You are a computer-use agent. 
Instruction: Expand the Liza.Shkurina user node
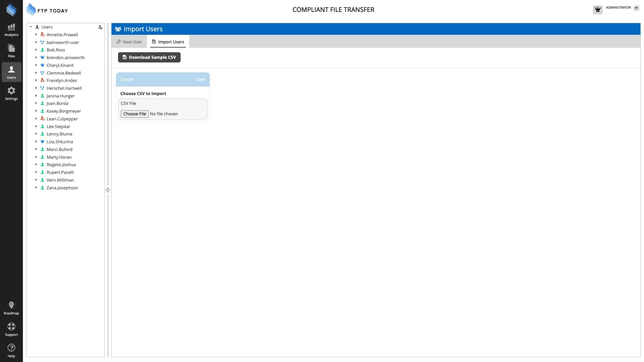(36, 142)
